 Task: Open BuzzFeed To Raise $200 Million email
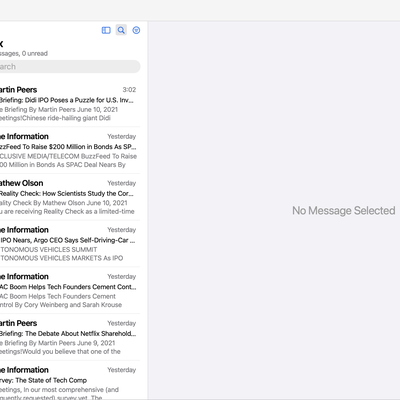[70, 150]
